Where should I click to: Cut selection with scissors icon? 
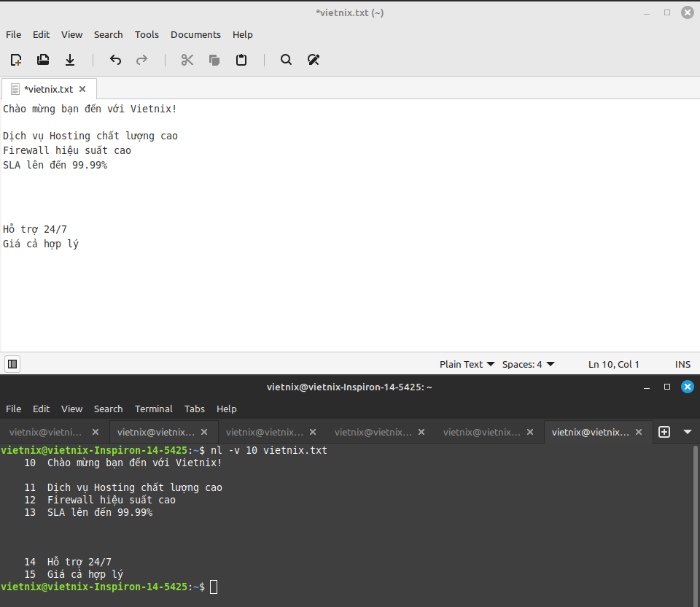187,60
